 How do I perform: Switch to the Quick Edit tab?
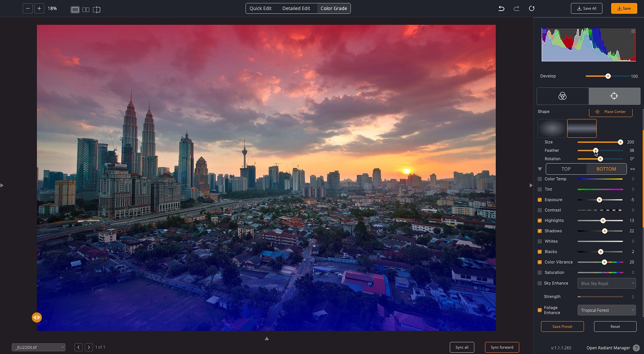[260, 8]
